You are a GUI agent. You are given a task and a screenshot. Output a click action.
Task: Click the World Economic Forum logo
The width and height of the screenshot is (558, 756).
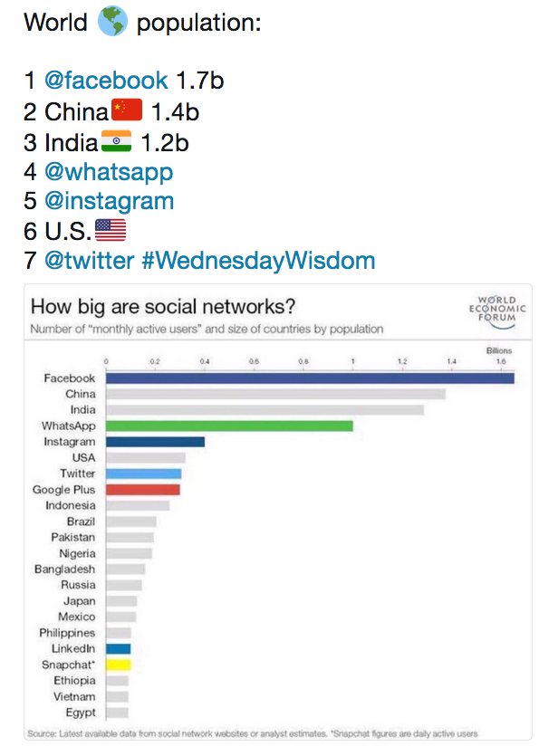coord(497,312)
